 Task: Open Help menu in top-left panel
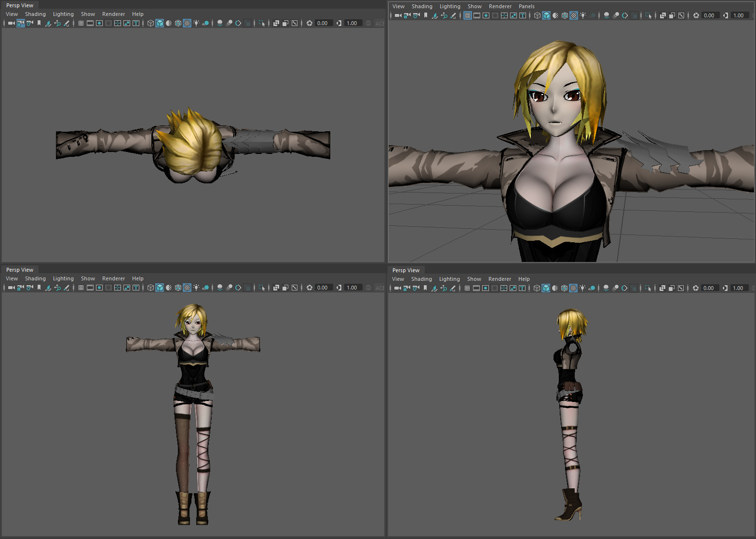point(138,14)
